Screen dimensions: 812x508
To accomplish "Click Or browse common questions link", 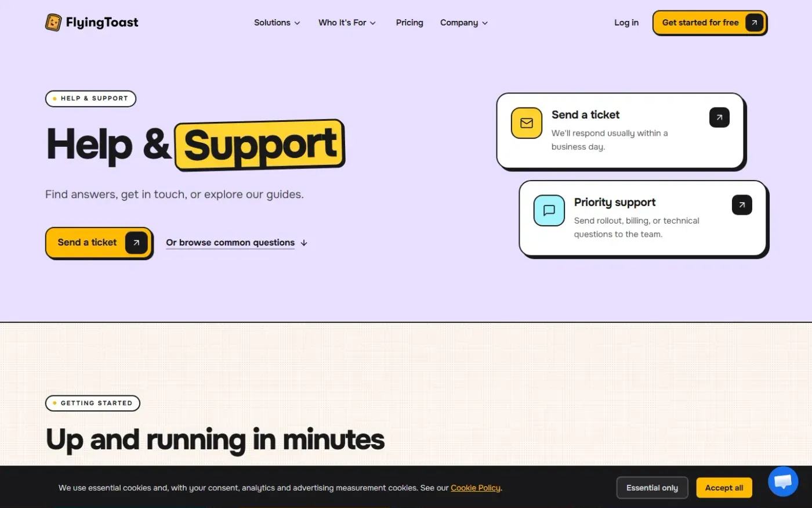I will coord(237,243).
